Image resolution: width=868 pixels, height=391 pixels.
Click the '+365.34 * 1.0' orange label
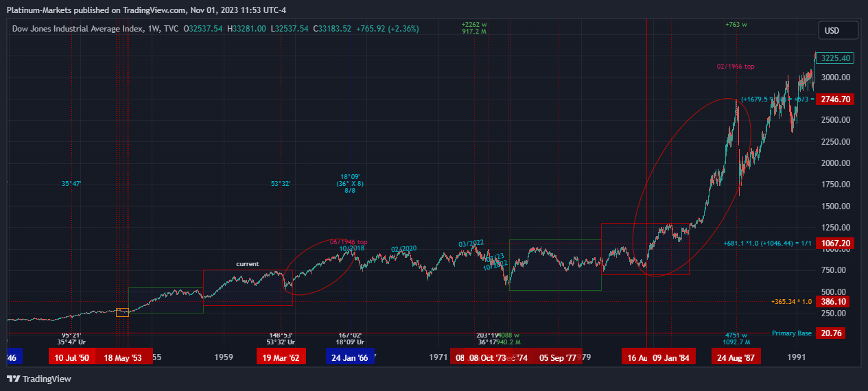(791, 301)
